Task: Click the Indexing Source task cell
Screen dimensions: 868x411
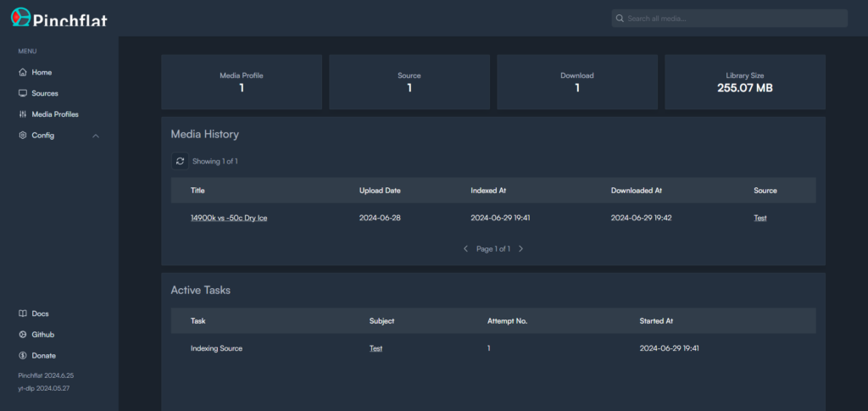Action: coord(216,348)
